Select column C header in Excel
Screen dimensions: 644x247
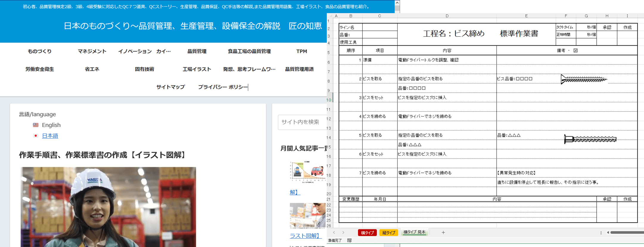[379, 16]
